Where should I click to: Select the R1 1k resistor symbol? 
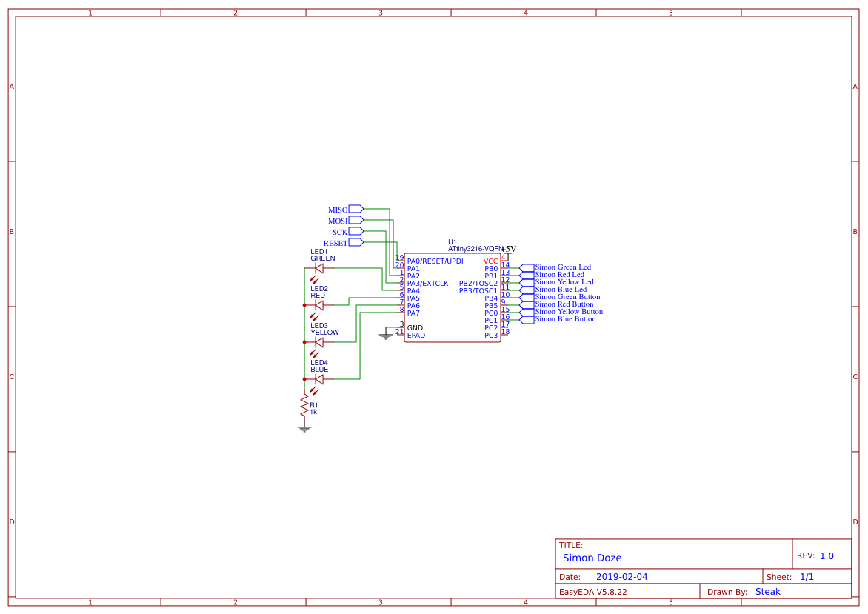pos(304,405)
